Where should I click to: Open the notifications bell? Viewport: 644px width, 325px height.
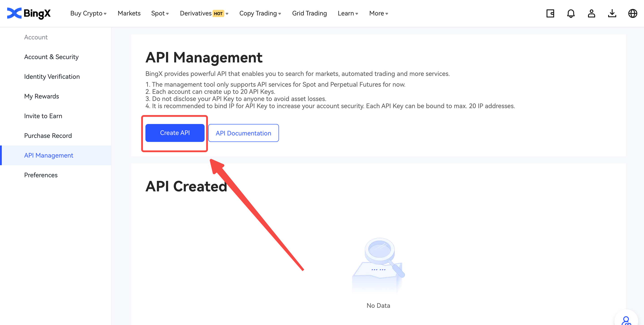[571, 13]
